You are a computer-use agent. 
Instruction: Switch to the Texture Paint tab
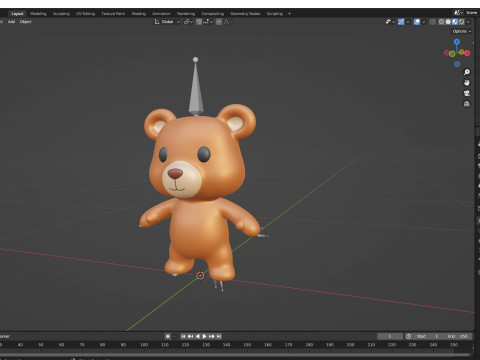(x=113, y=14)
